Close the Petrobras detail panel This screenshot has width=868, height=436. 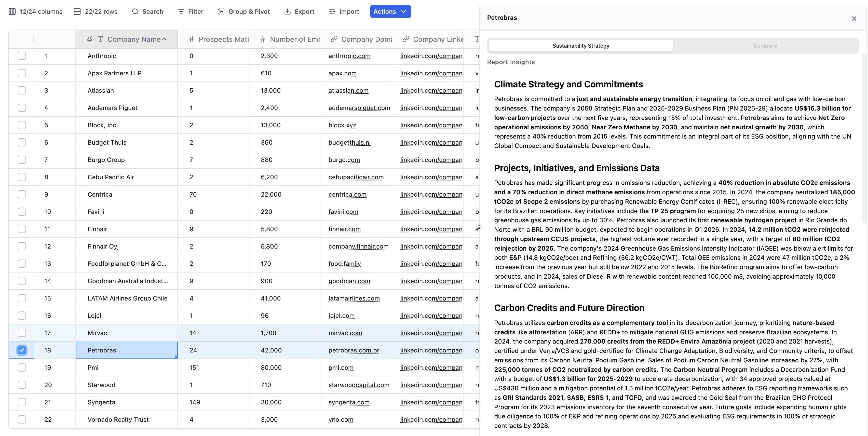click(853, 19)
